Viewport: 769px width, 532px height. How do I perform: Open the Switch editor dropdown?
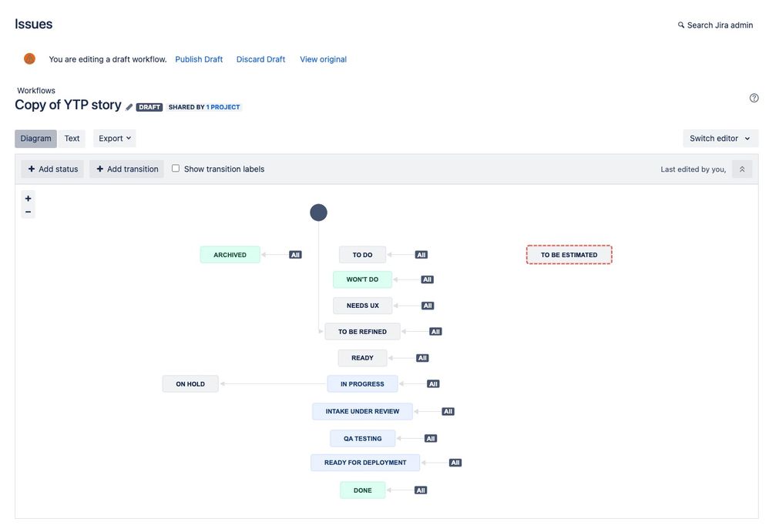click(x=720, y=138)
